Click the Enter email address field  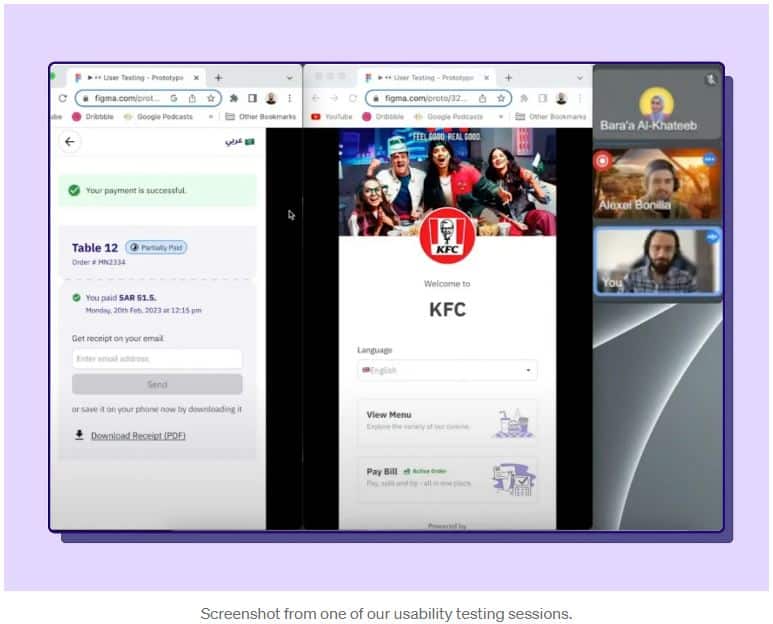tap(157, 359)
